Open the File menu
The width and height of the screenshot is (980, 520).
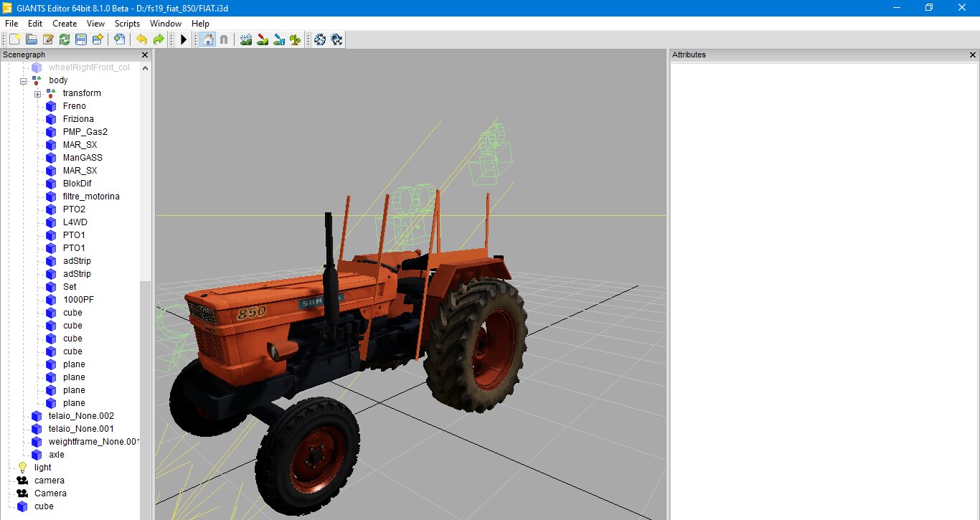pyautogui.click(x=11, y=24)
